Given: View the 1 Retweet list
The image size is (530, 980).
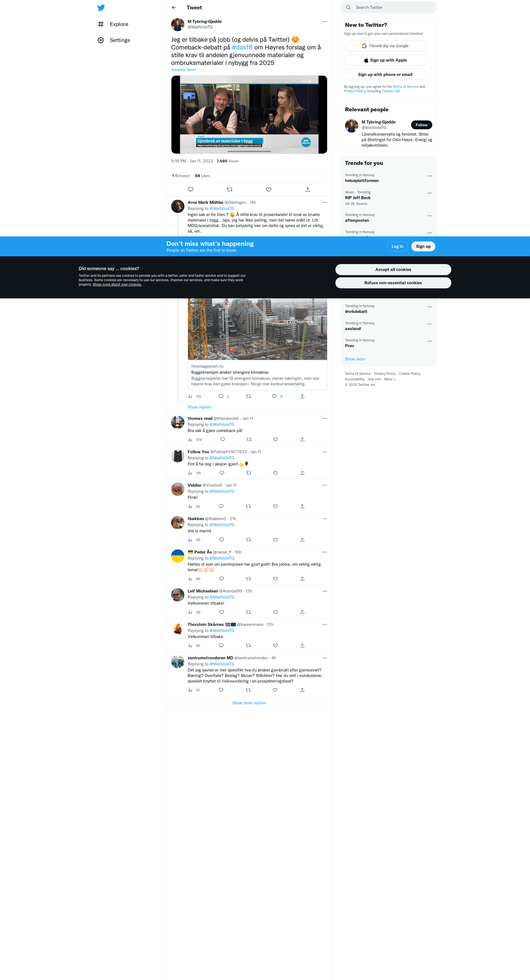Looking at the screenshot, I should coord(181,176).
